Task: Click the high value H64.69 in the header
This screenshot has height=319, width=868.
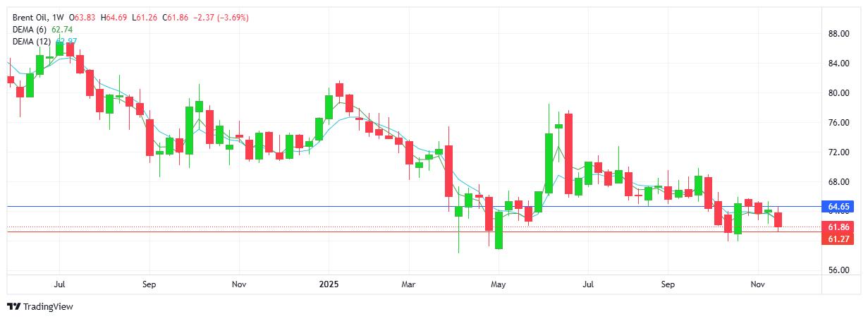Action: pos(118,17)
